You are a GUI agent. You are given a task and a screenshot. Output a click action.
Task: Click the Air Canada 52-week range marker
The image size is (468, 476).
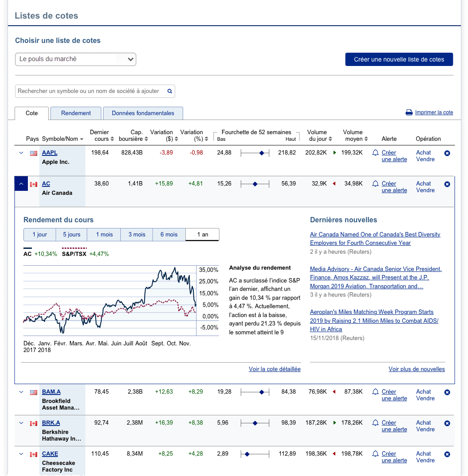(255, 184)
